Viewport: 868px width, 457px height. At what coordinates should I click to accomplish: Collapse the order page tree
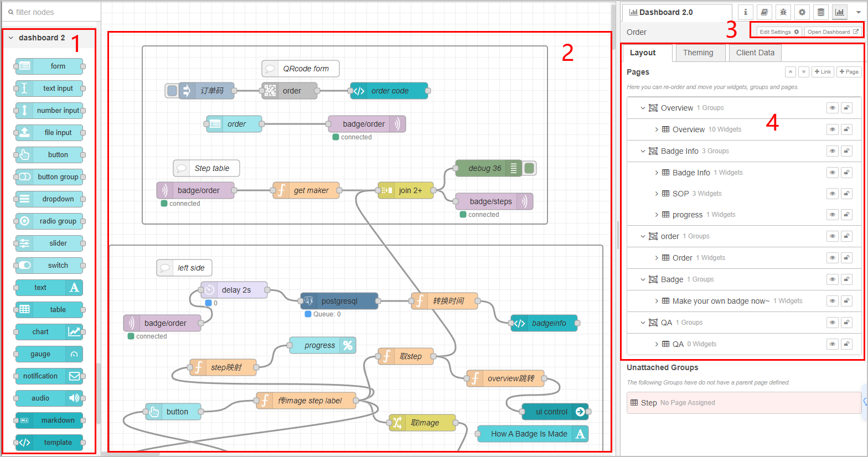pyautogui.click(x=643, y=236)
